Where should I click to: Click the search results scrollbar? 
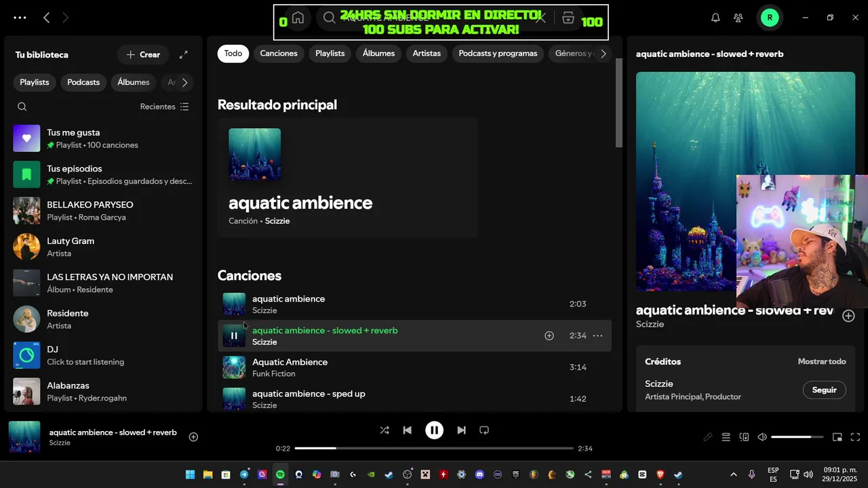tap(618, 102)
